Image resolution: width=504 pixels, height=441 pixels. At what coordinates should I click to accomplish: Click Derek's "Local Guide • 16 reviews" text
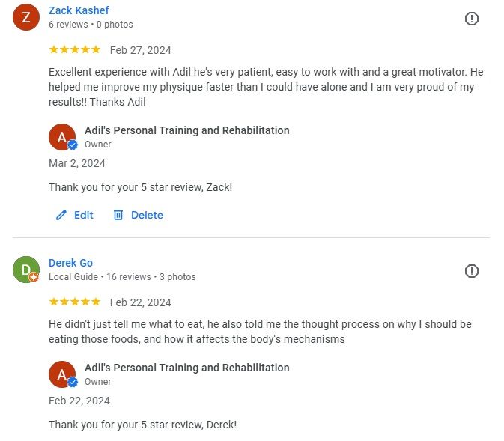(x=100, y=277)
